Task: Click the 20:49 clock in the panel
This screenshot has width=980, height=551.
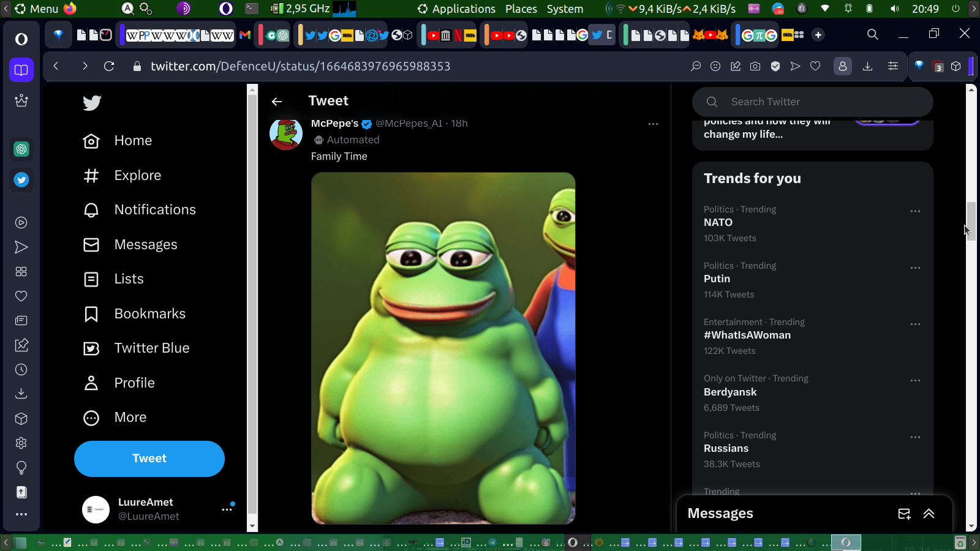Action: pyautogui.click(x=925, y=9)
